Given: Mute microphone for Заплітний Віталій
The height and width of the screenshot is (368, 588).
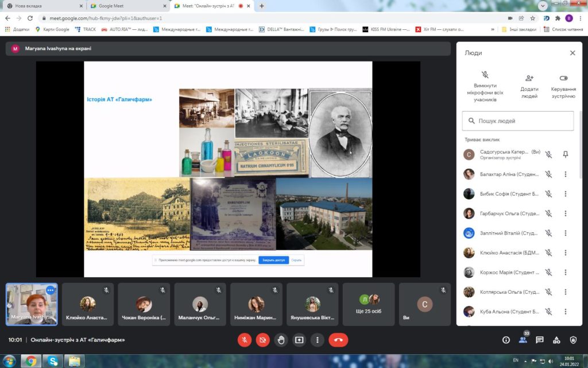Looking at the screenshot, I should (548, 233).
